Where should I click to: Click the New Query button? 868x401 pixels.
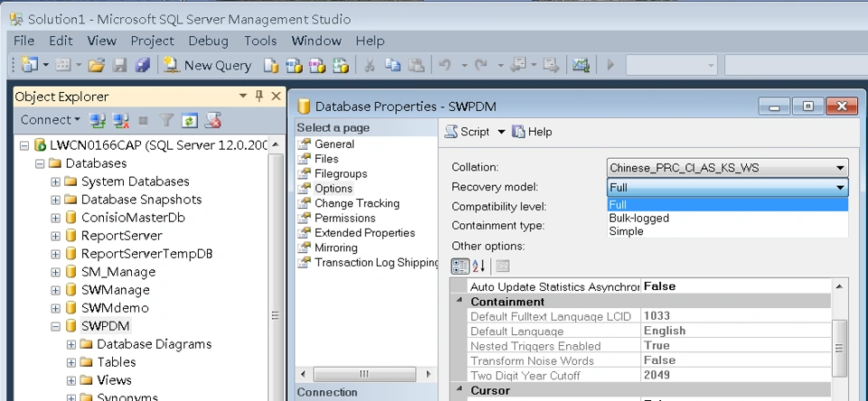208,65
